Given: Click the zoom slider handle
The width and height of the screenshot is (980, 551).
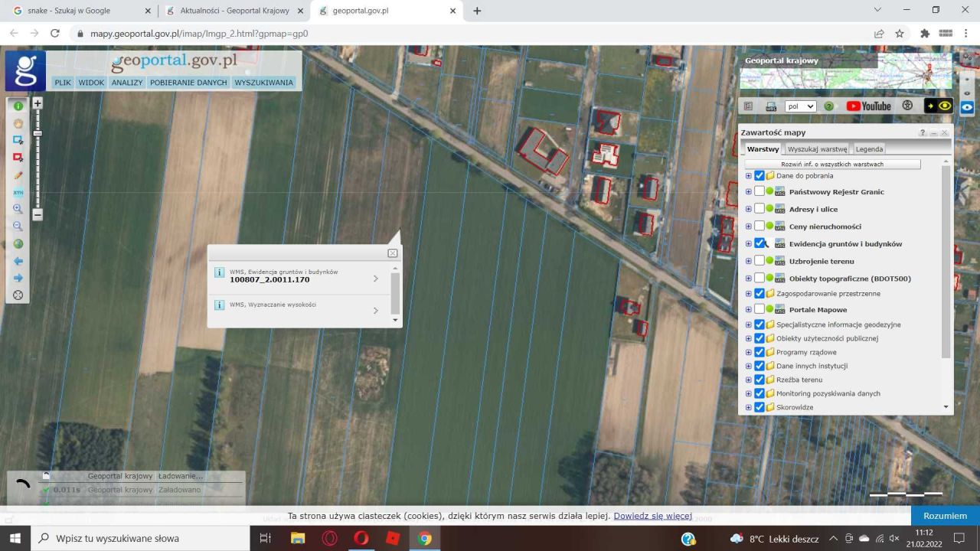Looking at the screenshot, I should click(37, 134).
